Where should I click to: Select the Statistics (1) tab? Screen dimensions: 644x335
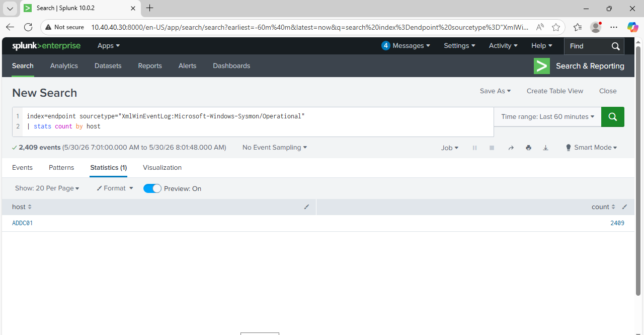[109, 168]
